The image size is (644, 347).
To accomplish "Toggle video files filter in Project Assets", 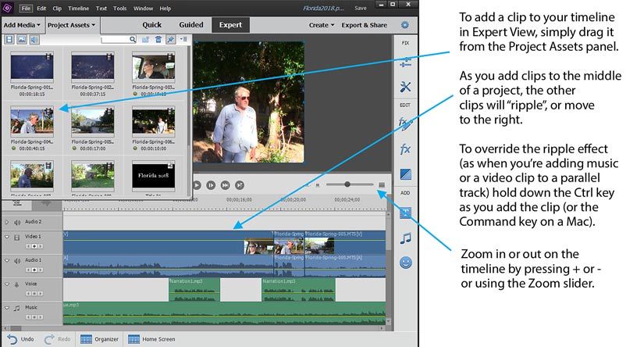I will [x=9, y=40].
